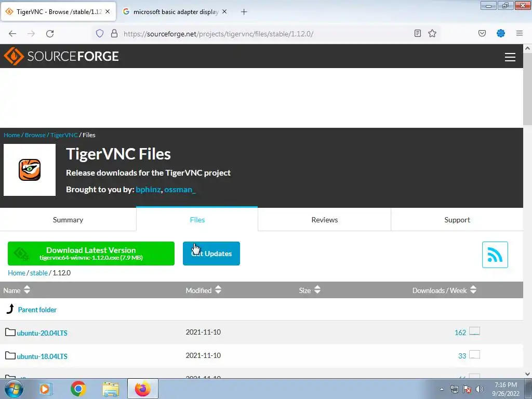Image resolution: width=532 pixels, height=399 pixels.
Task: Open the ubuntu-18.04LTS link
Action: 42,356
